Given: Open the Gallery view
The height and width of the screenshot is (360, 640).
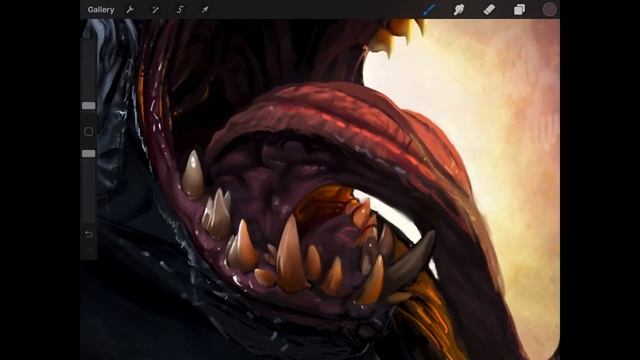Looking at the screenshot, I should click(101, 10).
